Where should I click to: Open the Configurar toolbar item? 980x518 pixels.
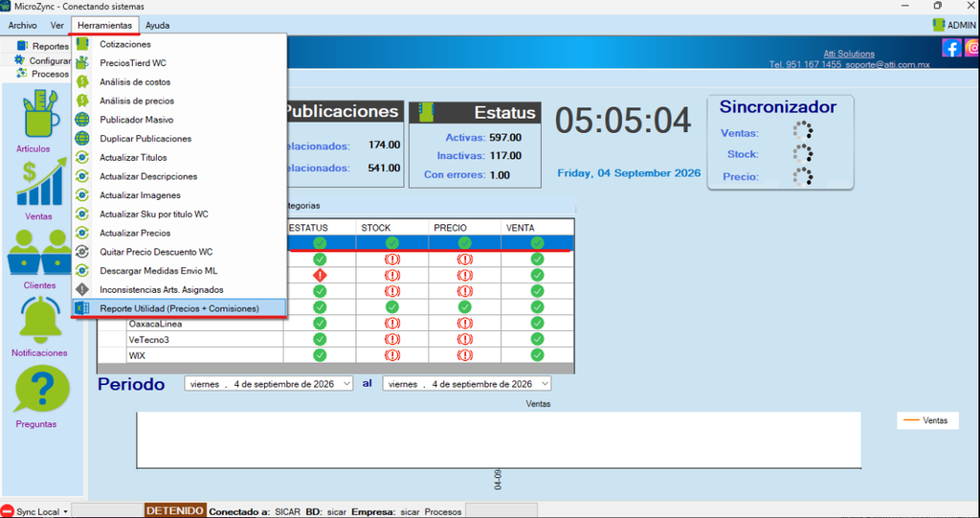[x=42, y=60]
